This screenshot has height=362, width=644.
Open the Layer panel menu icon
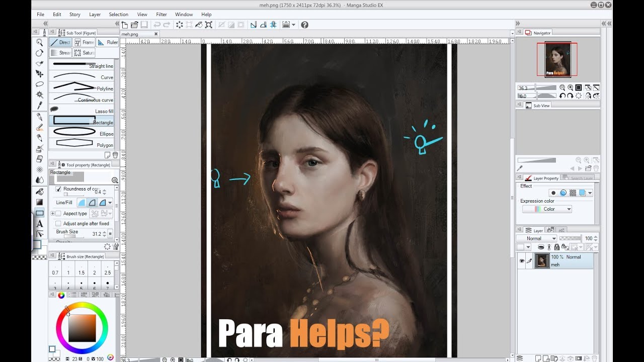[520, 230]
